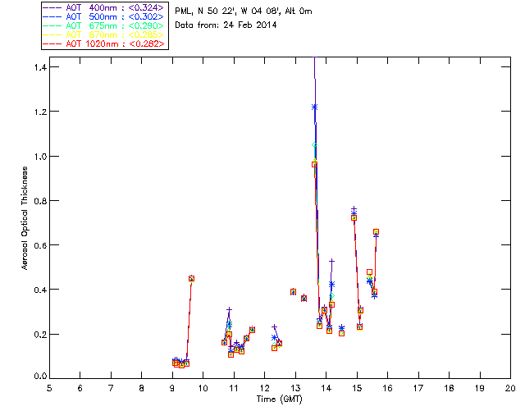The image size is (525, 420).
Task: Click the 'Time (GMT)' axis label
Action: tap(280, 399)
